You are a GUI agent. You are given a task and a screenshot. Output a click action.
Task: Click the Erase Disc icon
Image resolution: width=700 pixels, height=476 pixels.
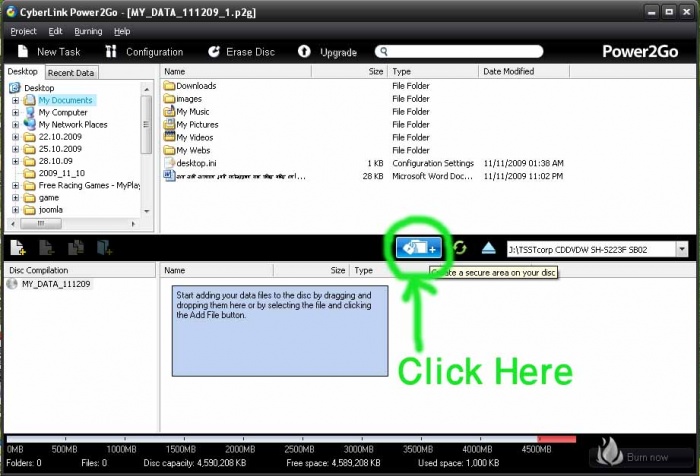[214, 51]
